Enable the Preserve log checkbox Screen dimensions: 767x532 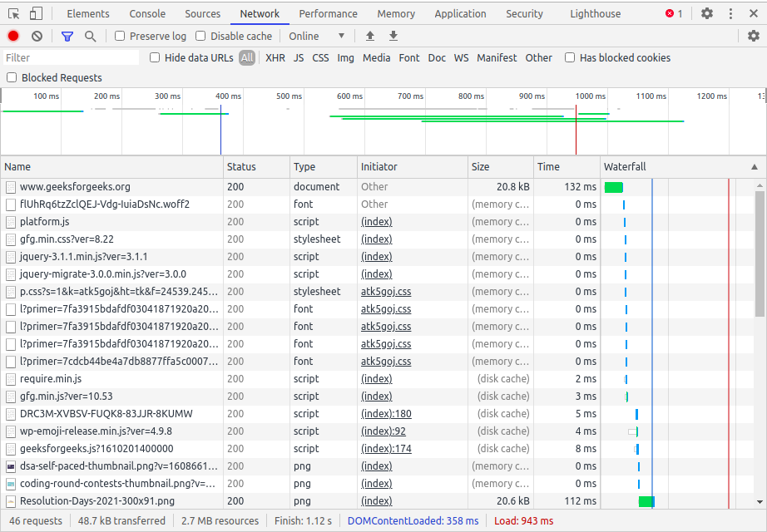coord(120,36)
